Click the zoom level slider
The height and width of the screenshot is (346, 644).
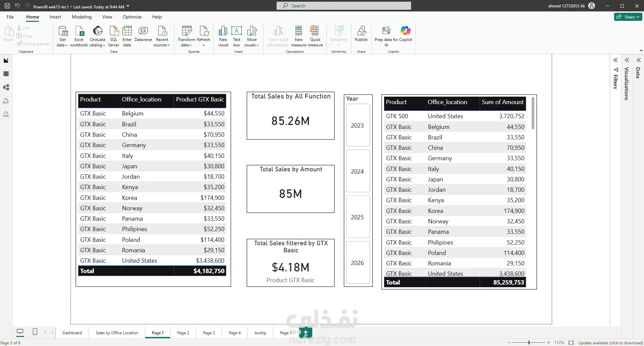tap(529, 343)
